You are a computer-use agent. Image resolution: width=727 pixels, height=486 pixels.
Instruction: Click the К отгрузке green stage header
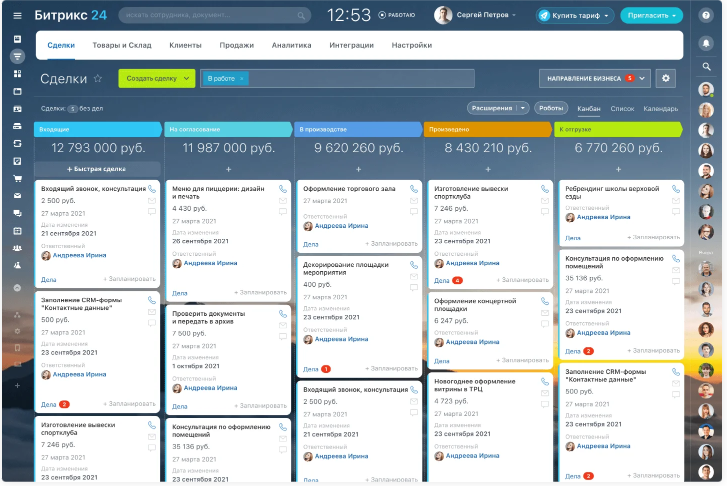618,129
